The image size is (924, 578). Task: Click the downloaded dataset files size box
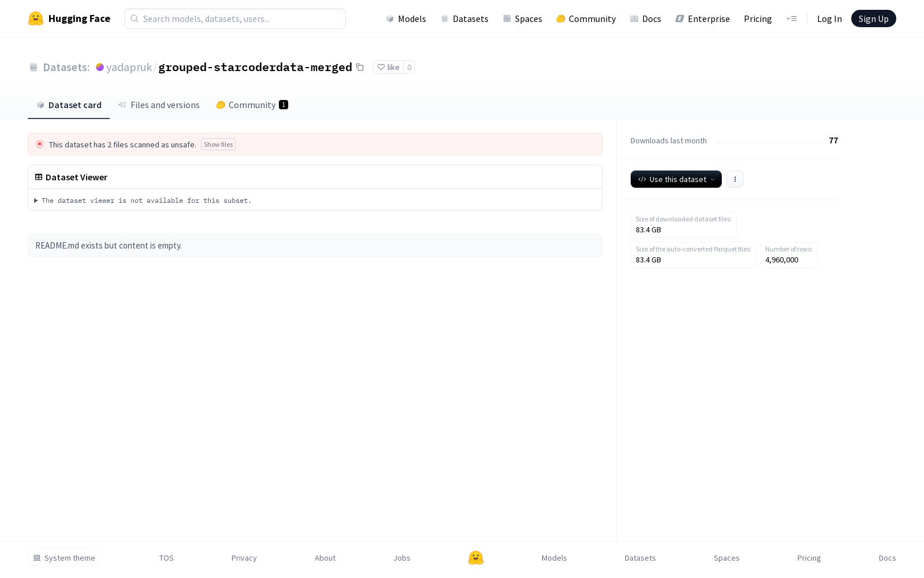pos(684,225)
